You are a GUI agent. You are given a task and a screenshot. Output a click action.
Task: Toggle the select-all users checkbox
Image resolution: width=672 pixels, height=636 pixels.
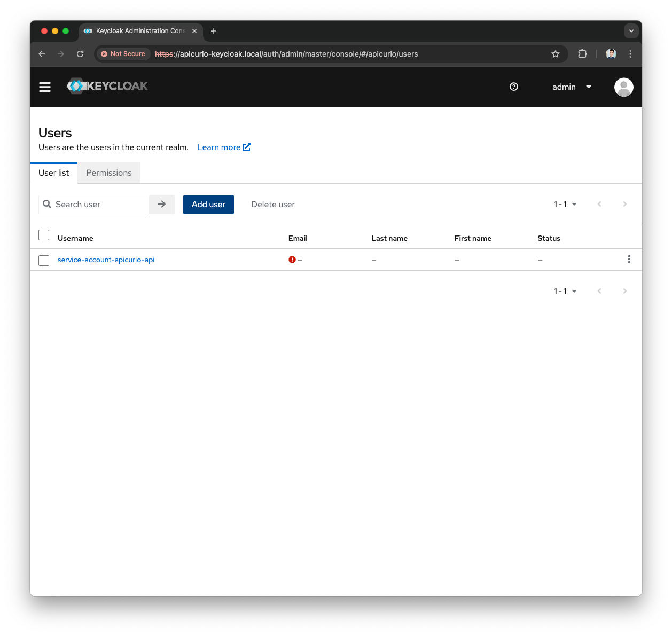(44, 235)
